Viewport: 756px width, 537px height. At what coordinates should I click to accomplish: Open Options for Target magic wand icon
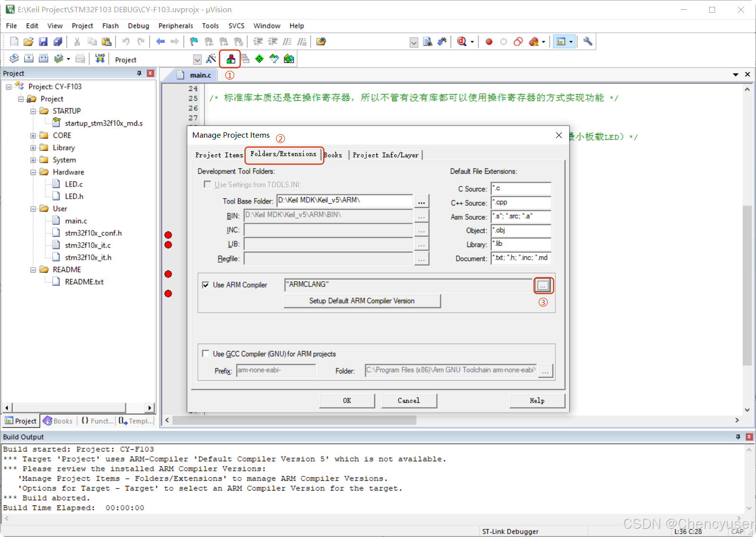click(x=211, y=59)
